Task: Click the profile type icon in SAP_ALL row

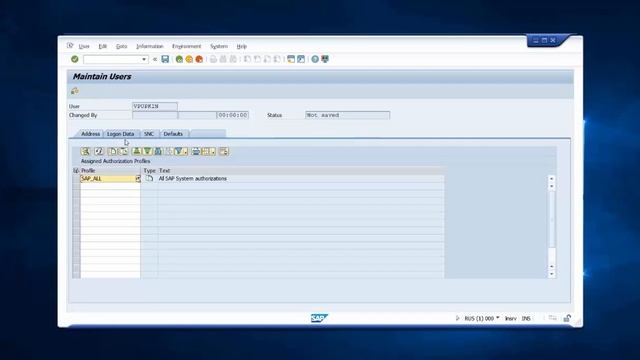Action: click(149, 179)
